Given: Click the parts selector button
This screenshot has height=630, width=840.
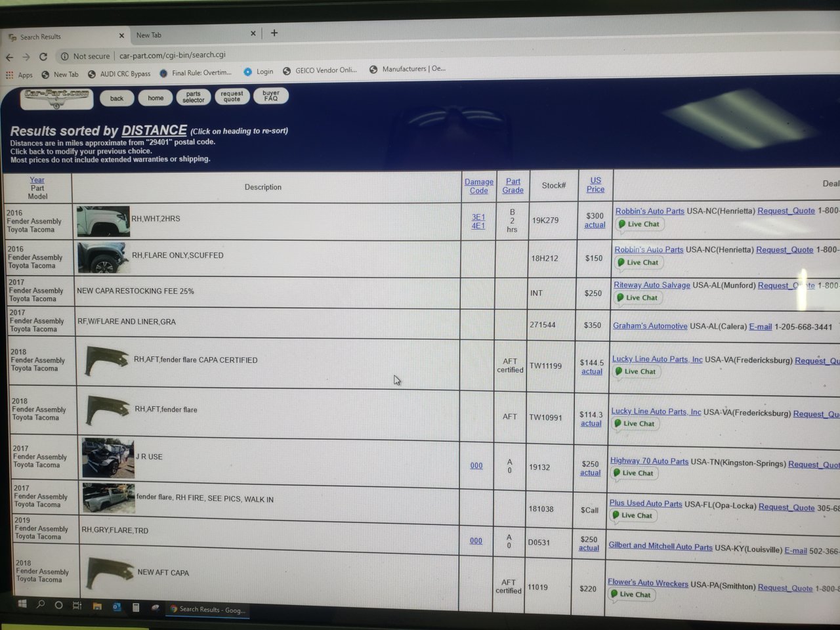Looking at the screenshot, I should click(x=194, y=97).
